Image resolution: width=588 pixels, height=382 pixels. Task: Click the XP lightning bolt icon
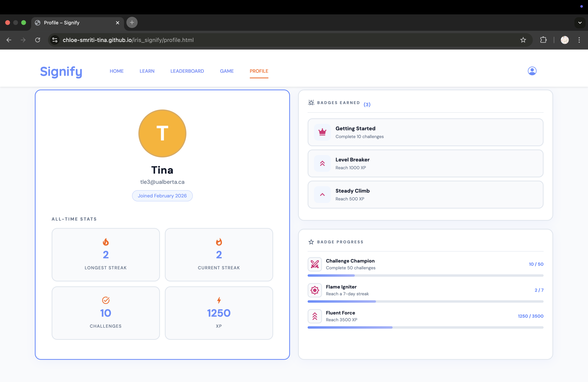click(219, 300)
